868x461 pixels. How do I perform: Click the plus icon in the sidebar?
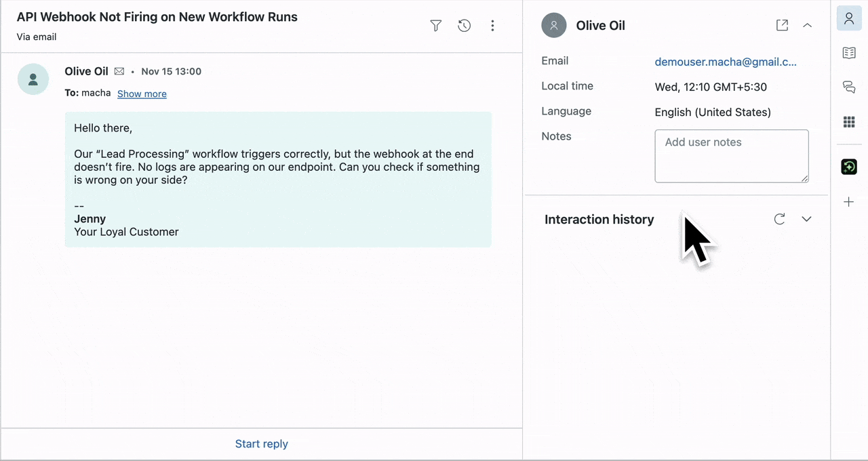[x=849, y=202]
